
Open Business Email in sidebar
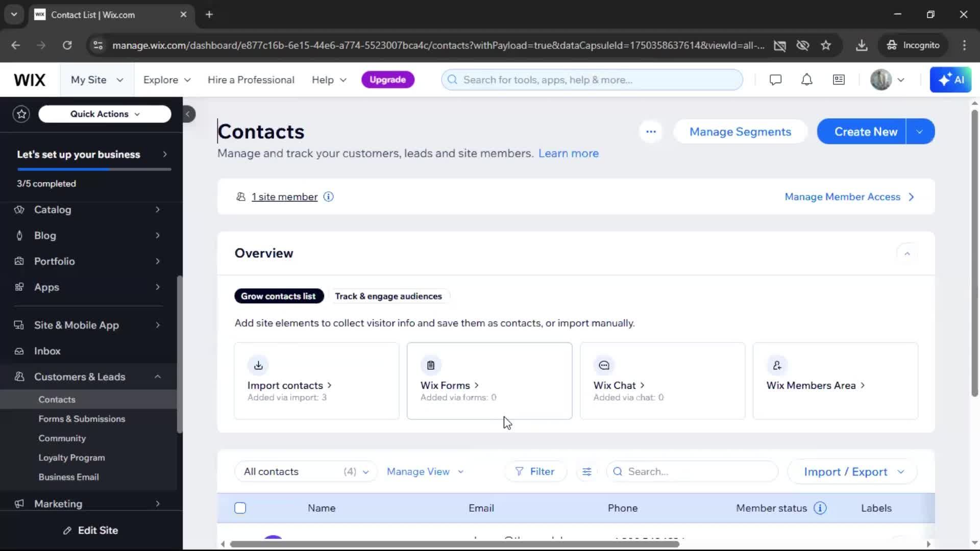69,477
